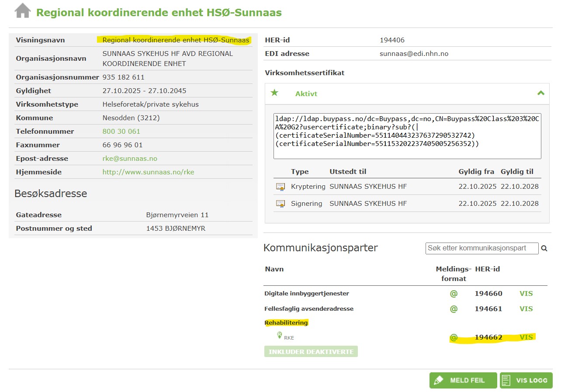The width and height of the screenshot is (568, 392).
Task: Open VIS for Digitale innbyggertjenester
Action: tap(526, 294)
